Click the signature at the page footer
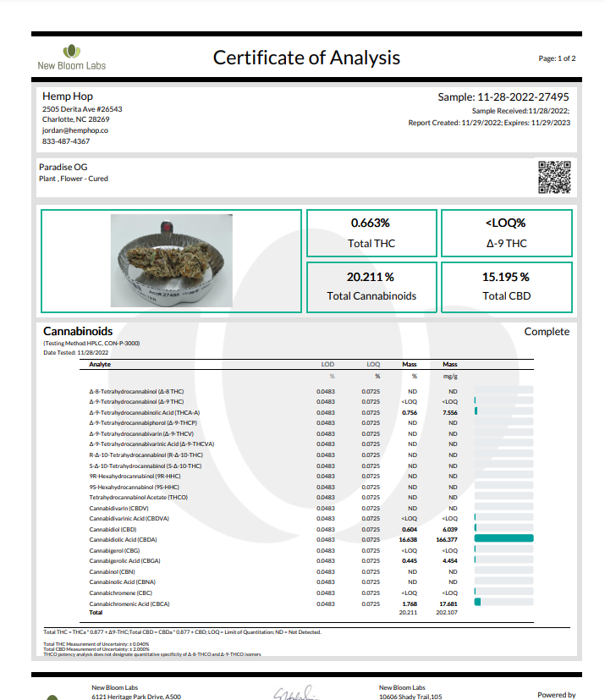The width and height of the screenshot is (605, 700). 297,693
